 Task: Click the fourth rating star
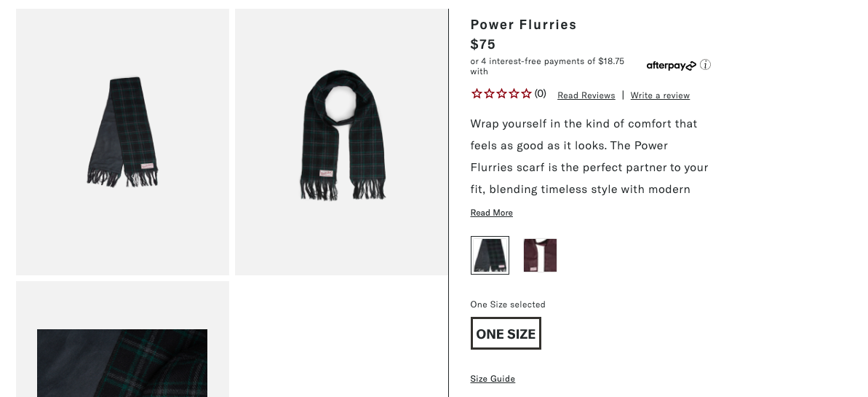[514, 93]
